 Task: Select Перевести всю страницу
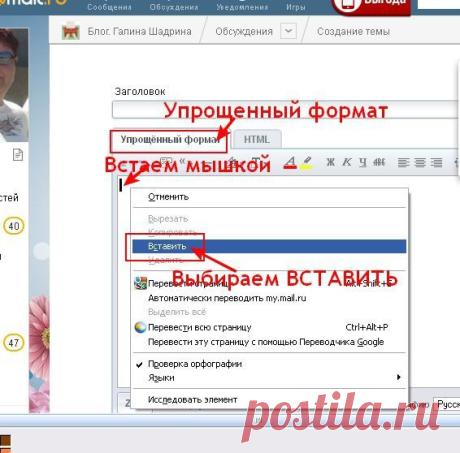[269, 327]
